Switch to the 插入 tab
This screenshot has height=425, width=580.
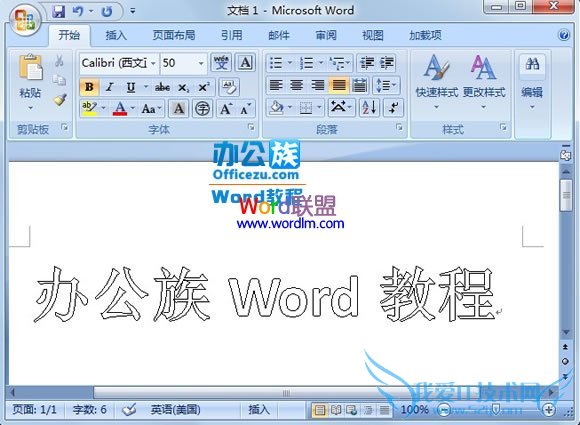click(x=116, y=36)
